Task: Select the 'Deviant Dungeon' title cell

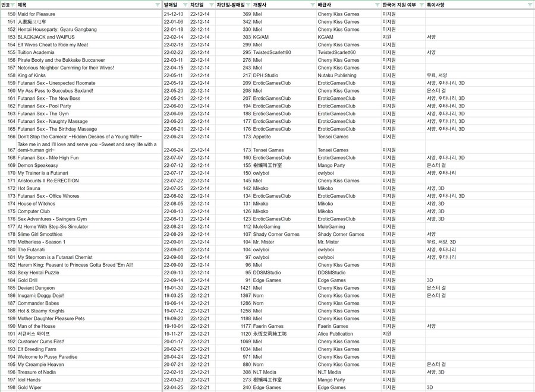Action: (89, 288)
